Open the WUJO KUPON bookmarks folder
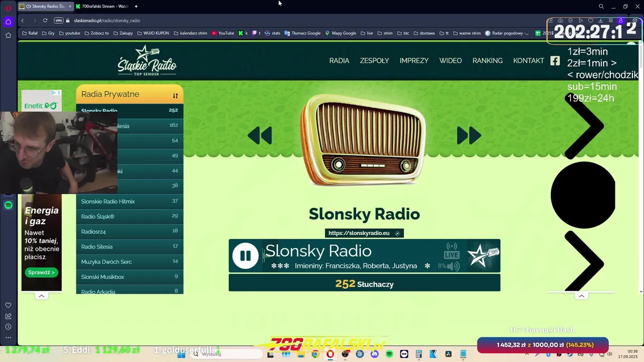Screen dimensions: 644x362 pyautogui.click(x=153, y=33)
